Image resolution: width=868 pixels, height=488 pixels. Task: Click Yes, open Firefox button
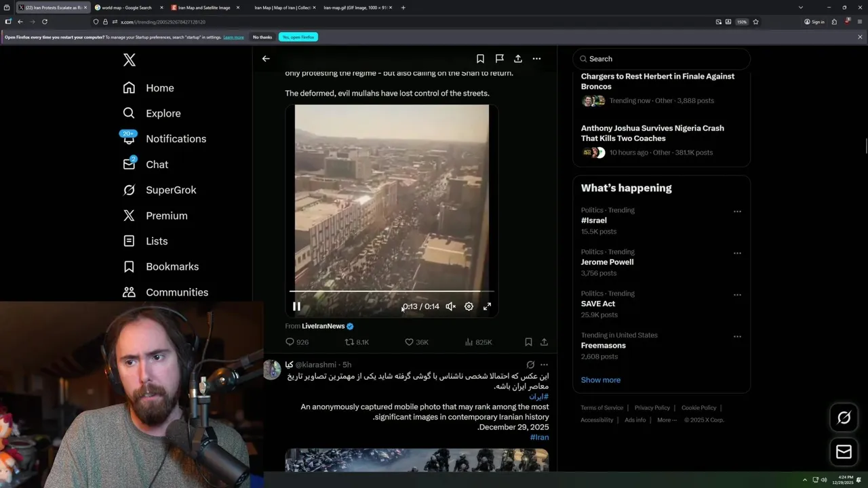click(298, 37)
